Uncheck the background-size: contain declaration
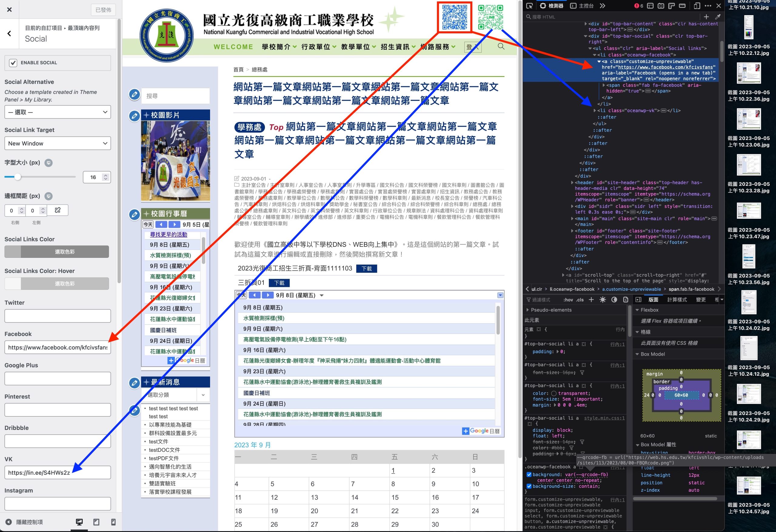This screenshot has width=776, height=532. point(529,486)
